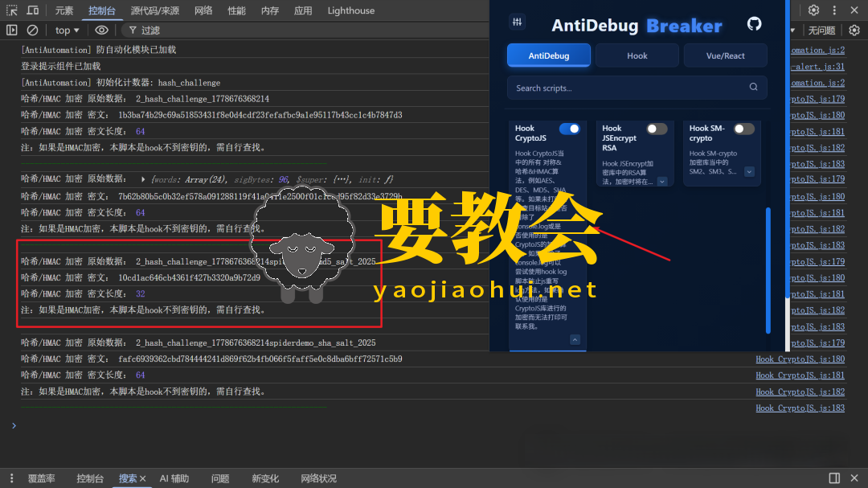The height and width of the screenshot is (488, 868).
Task: Open the 源代码/来源 panel
Action: coord(154,10)
